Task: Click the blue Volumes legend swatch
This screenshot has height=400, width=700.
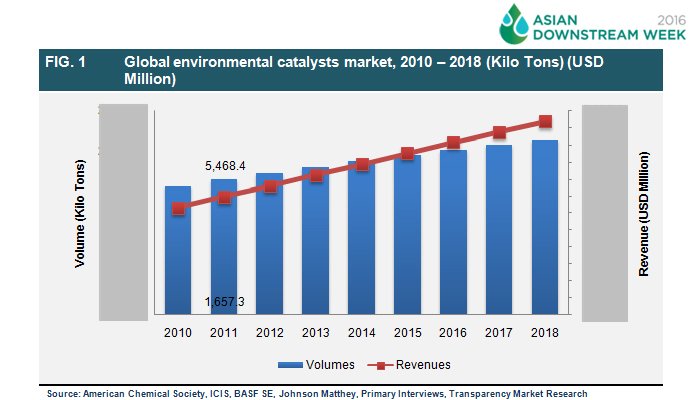Action: (x=290, y=365)
